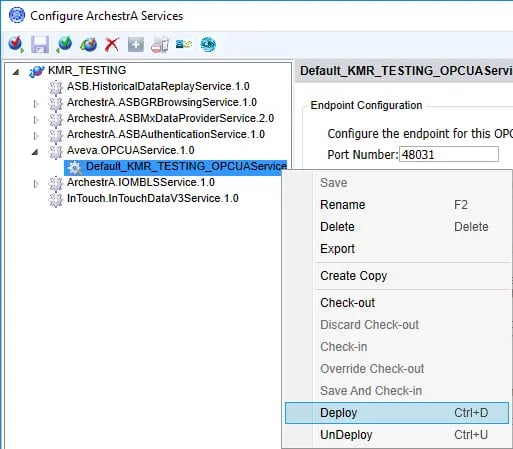The height and width of the screenshot is (449, 513).
Task: Click the blue server deploy toolbar icon
Action: pos(184,44)
